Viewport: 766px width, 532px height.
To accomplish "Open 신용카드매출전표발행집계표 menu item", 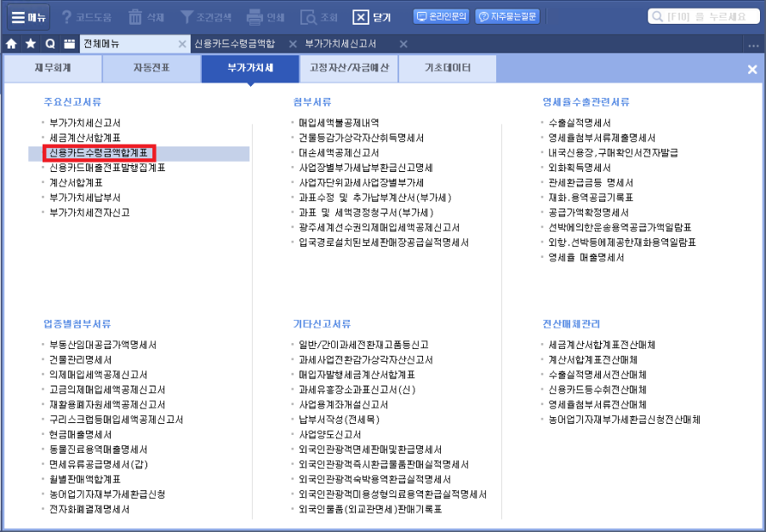I will point(107,168).
